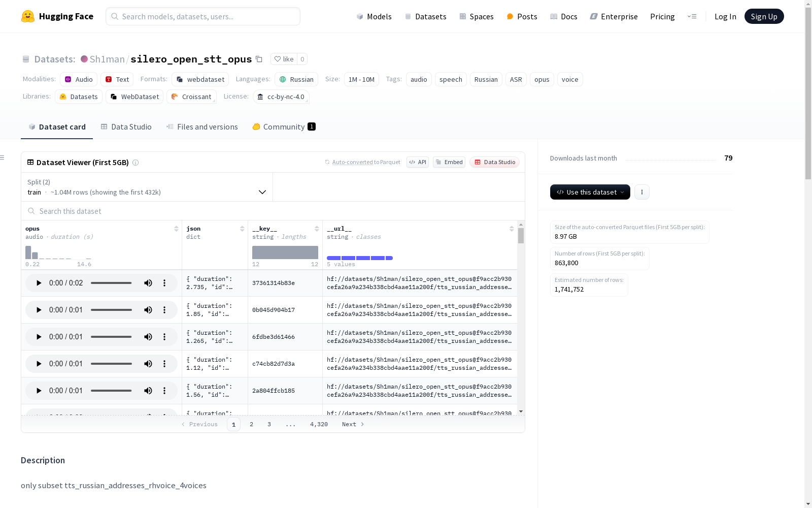Show Dataset Viewer info icon
The width and height of the screenshot is (812, 508).
pyautogui.click(x=136, y=163)
